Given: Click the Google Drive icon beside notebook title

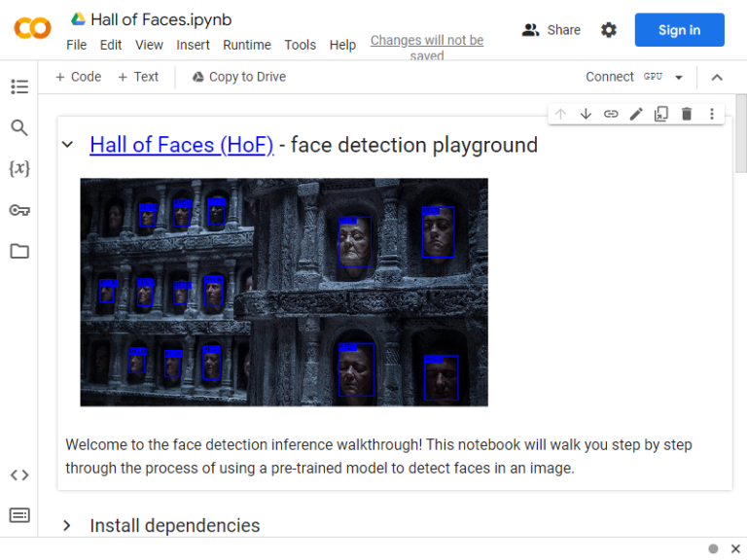Looking at the screenshot, I should (78, 19).
